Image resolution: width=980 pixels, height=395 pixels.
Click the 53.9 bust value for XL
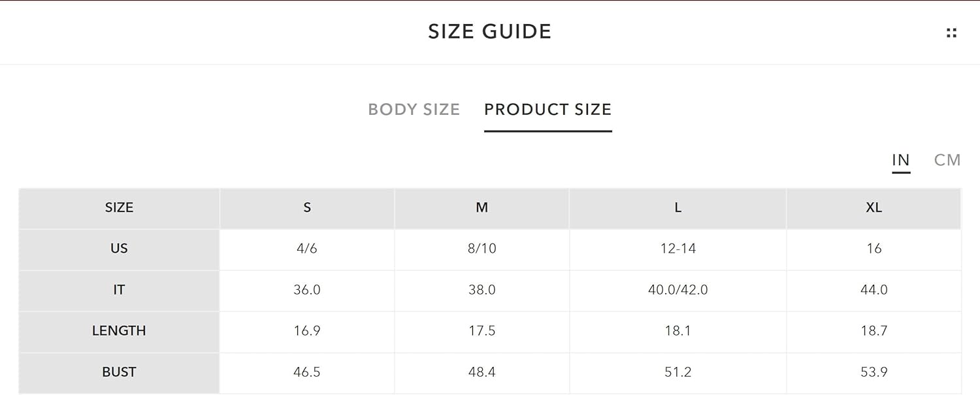point(874,372)
